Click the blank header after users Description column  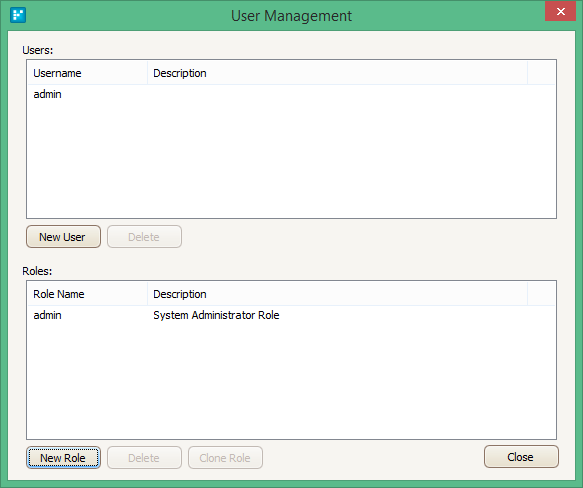(541, 73)
